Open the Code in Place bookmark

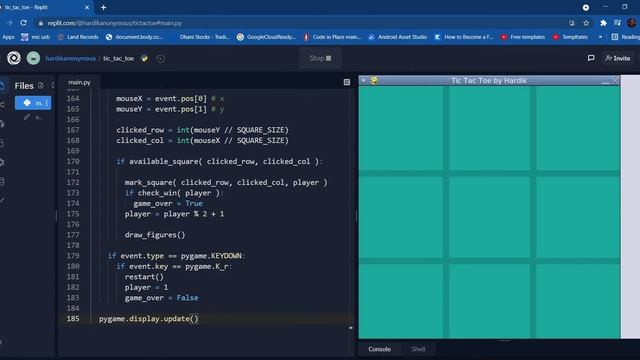tap(332, 37)
